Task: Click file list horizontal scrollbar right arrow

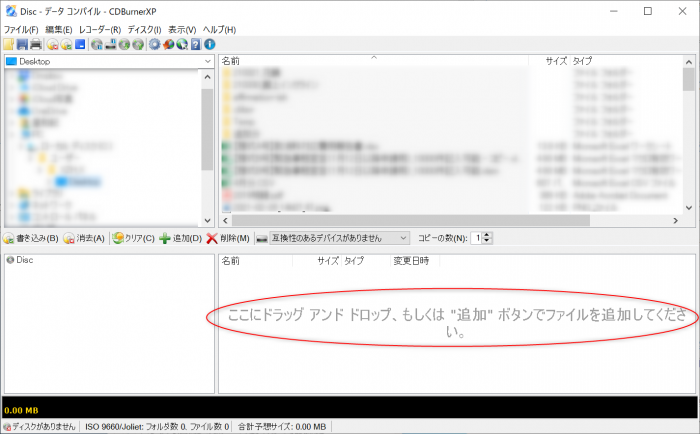Action: click(675, 221)
